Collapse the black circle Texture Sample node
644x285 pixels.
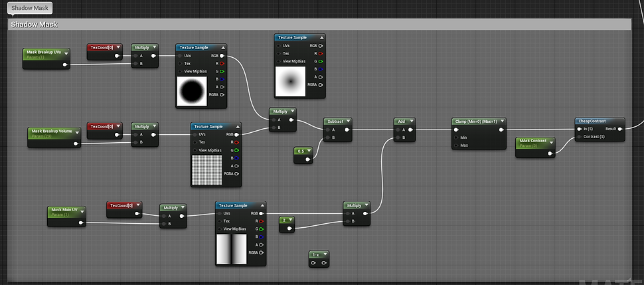[x=222, y=48]
